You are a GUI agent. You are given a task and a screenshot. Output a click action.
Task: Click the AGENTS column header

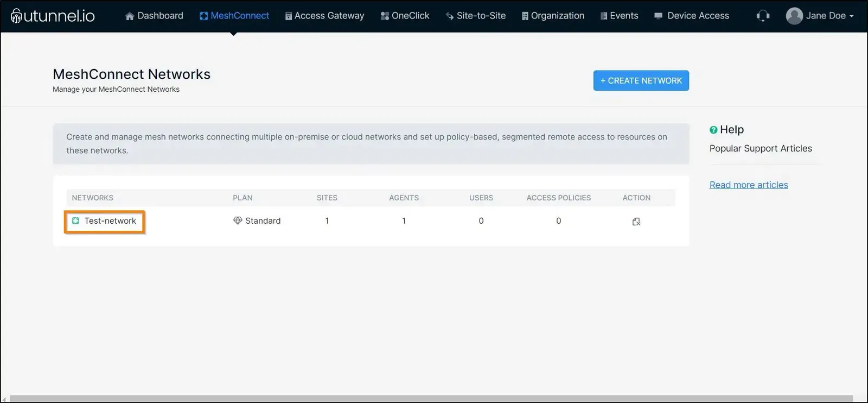[404, 198]
